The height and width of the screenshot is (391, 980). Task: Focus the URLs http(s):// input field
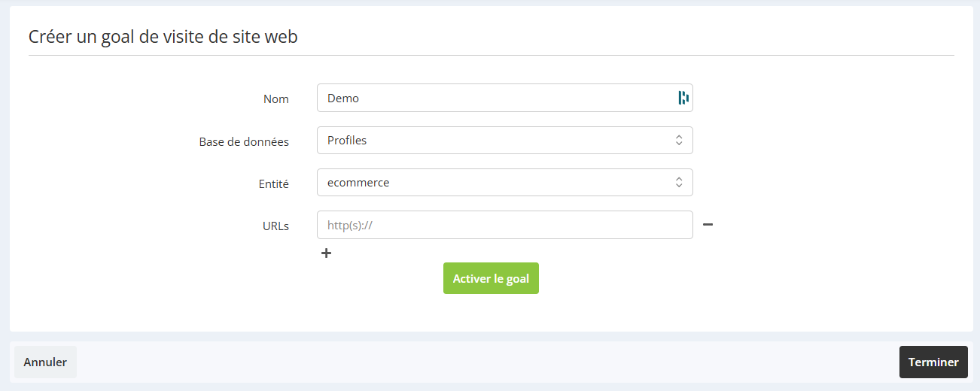pos(505,225)
